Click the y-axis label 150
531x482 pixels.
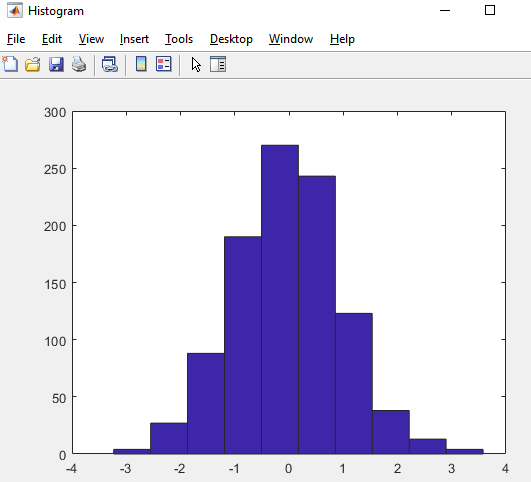55,284
